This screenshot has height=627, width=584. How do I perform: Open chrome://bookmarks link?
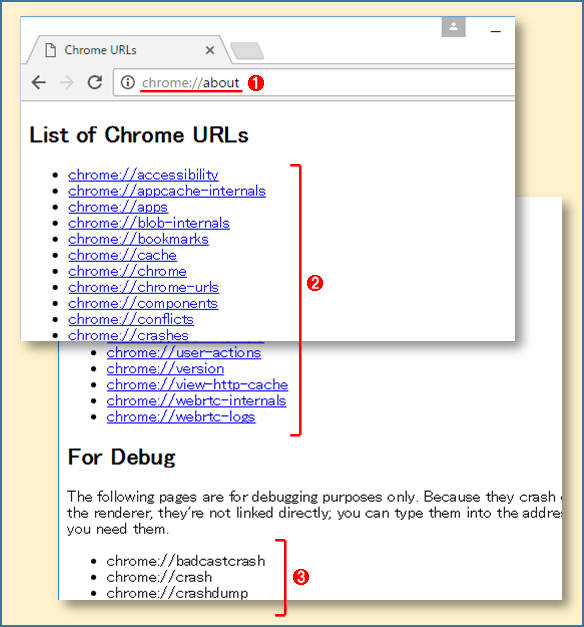tap(138, 239)
